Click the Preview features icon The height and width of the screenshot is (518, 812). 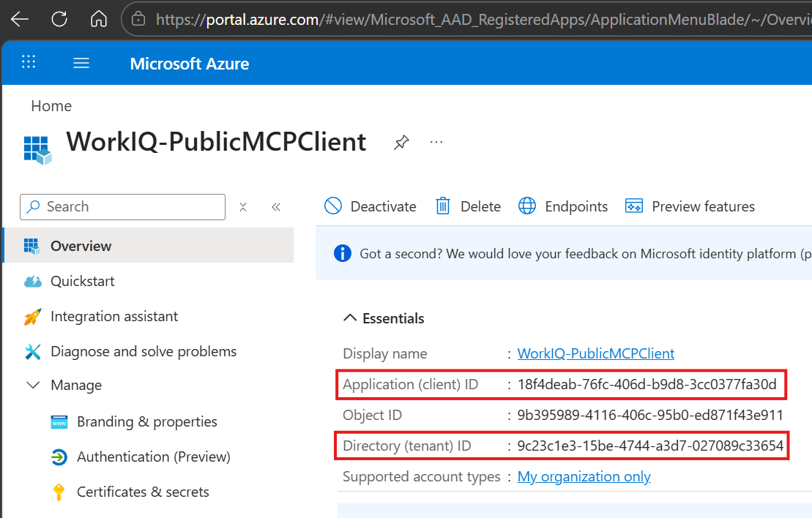[x=634, y=206]
